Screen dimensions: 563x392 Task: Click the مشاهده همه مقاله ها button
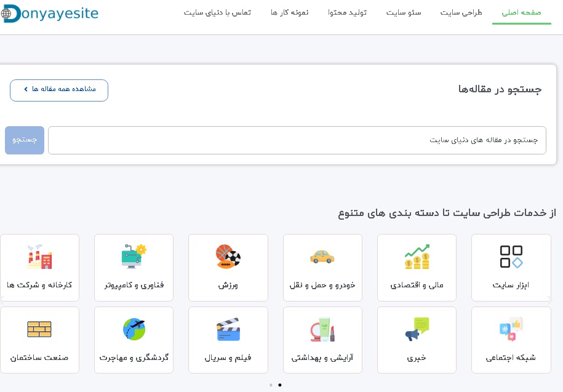(58, 90)
